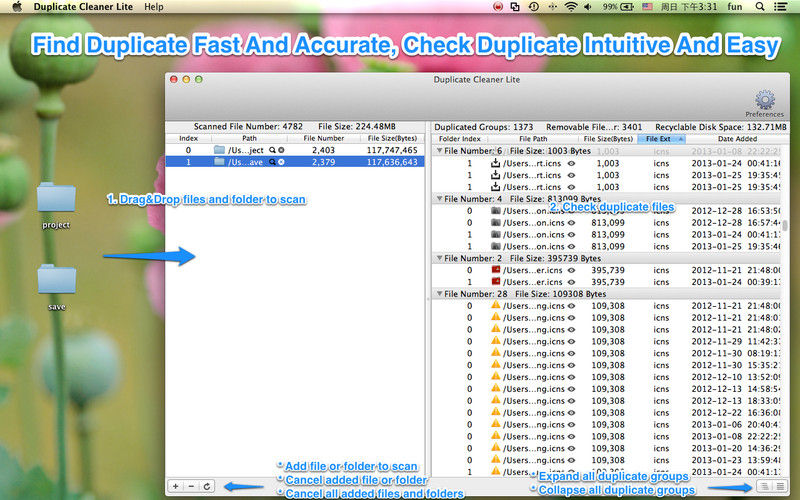Click the fun user menu in menu bar
The image size is (800, 500).
point(735,7)
